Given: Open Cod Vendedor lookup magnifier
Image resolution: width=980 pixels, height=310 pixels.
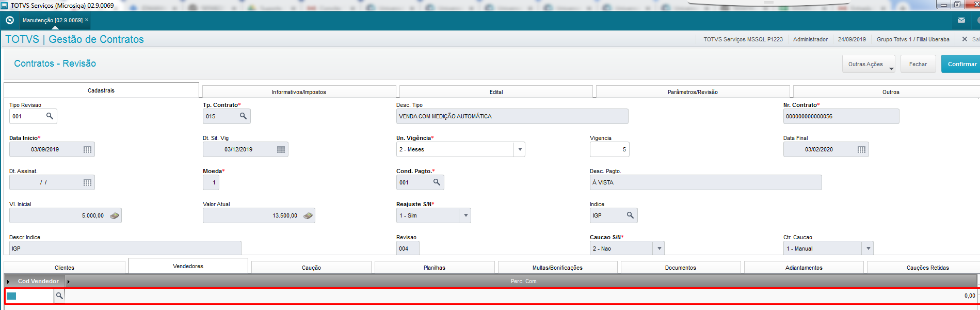Looking at the screenshot, I should click(59, 296).
